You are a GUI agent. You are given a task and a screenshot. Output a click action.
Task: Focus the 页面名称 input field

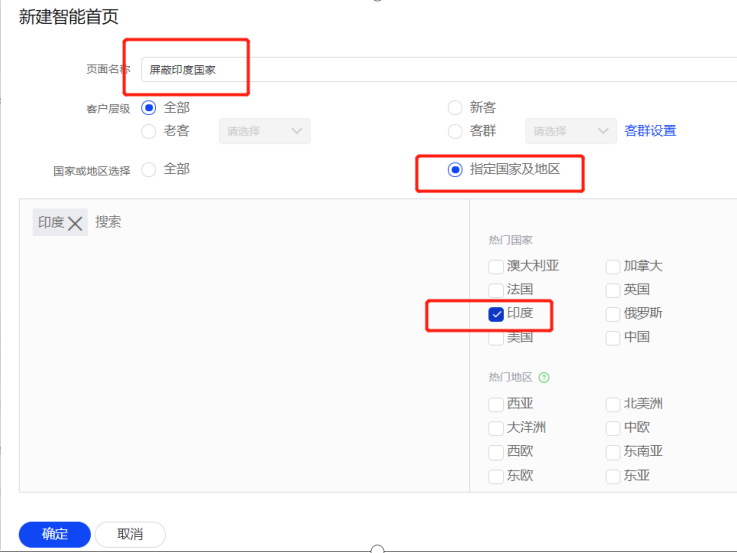pos(439,70)
